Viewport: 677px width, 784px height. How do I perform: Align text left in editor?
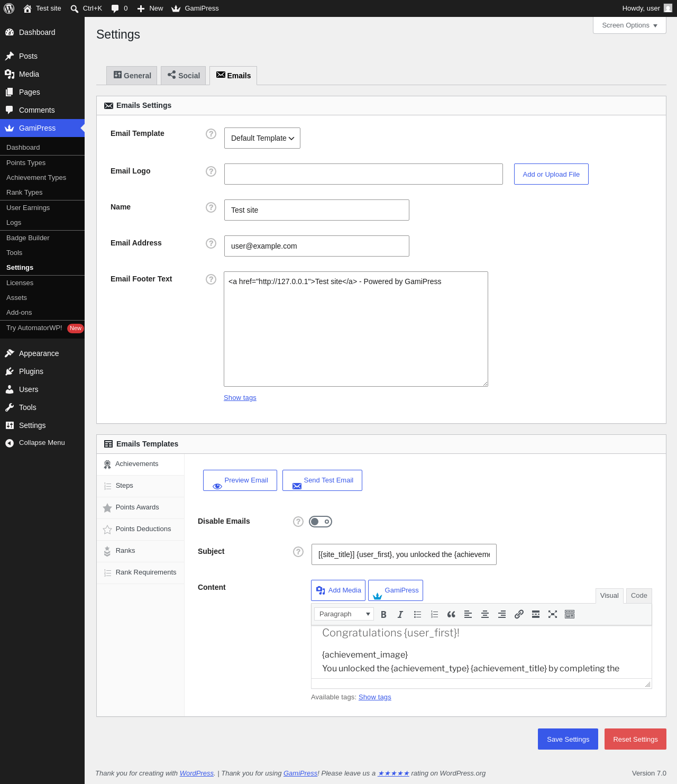468,614
